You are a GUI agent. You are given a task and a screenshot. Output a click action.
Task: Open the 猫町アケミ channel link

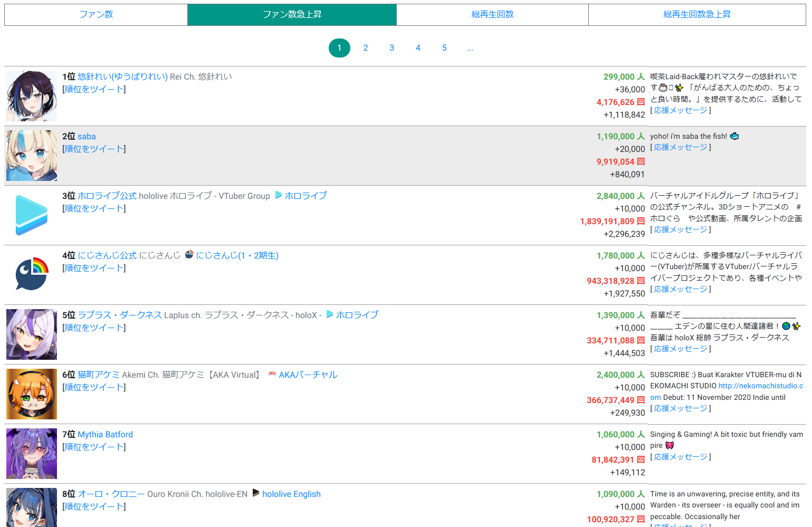pos(99,375)
